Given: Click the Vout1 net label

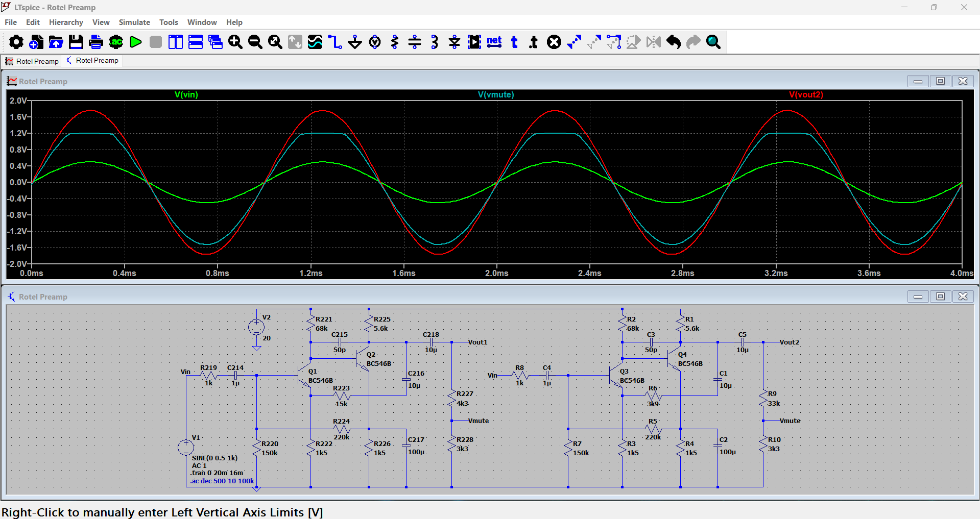Looking at the screenshot, I should (x=477, y=342).
